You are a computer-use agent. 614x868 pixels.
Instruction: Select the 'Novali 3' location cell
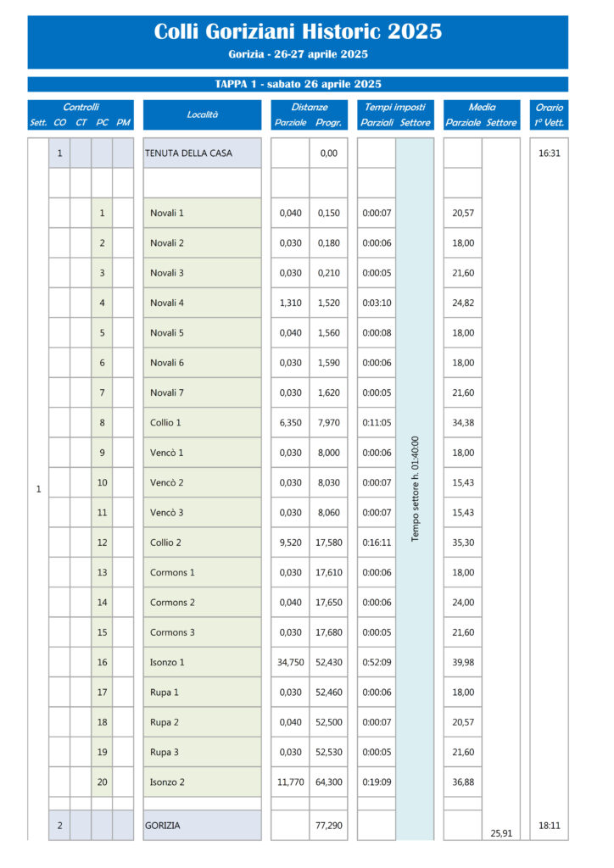pyautogui.click(x=202, y=273)
